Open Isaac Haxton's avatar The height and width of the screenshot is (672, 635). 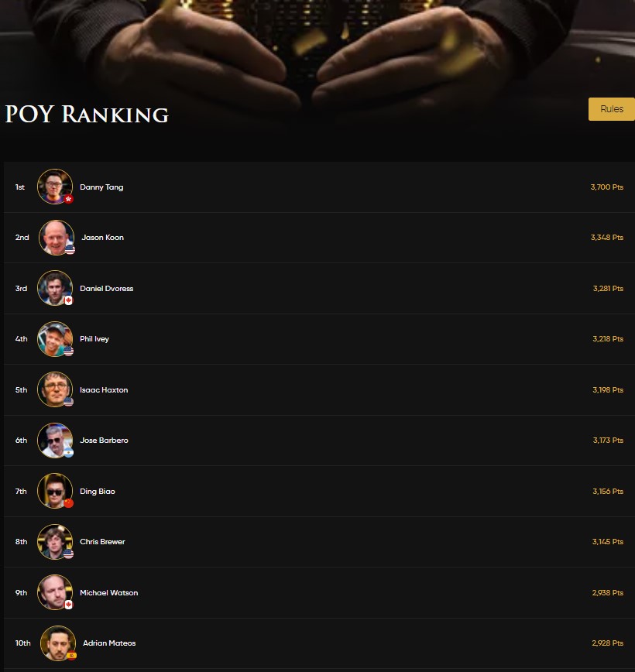click(x=55, y=389)
